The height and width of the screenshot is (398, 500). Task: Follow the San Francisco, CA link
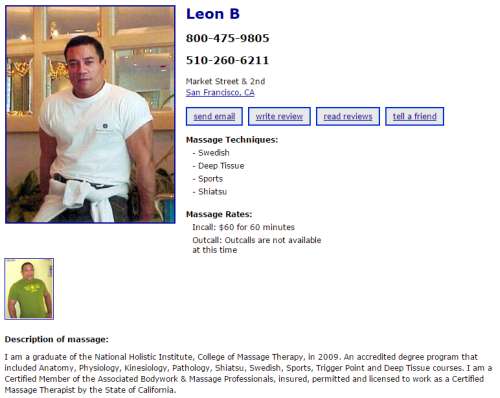pos(220,92)
